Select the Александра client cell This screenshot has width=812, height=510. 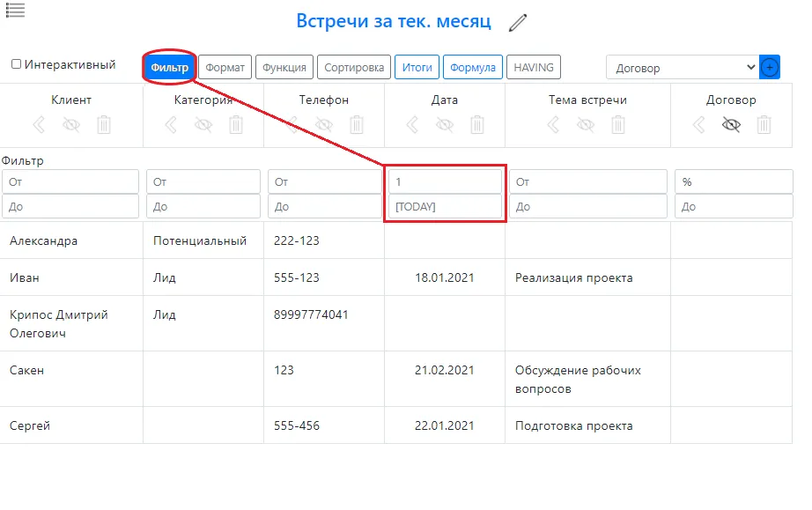coord(71,240)
